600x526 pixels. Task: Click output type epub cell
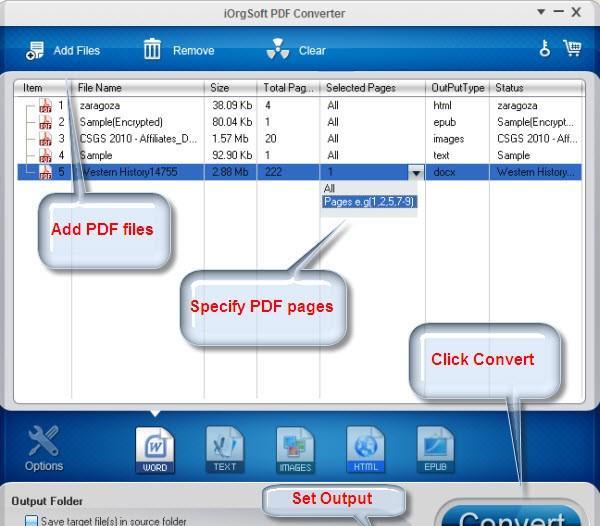444,122
